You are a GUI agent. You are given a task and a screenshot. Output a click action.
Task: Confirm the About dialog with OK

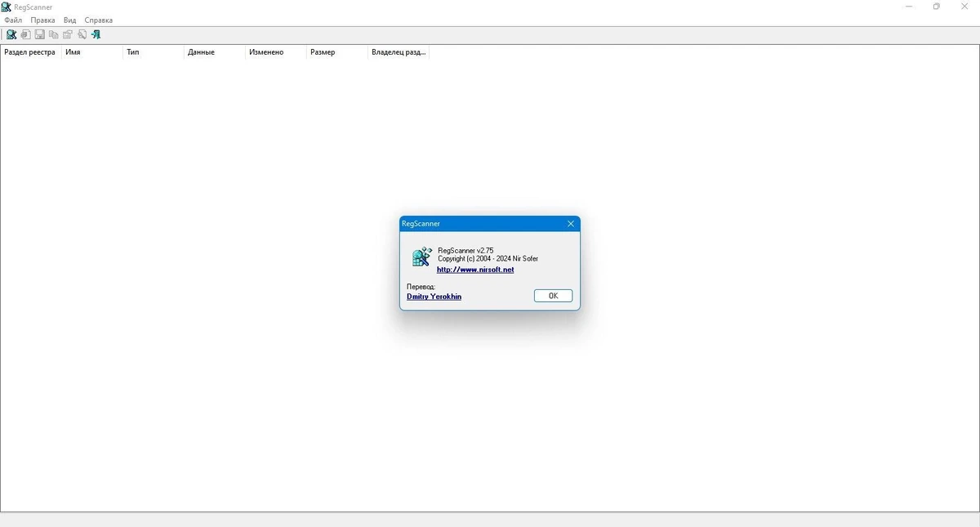coord(553,296)
